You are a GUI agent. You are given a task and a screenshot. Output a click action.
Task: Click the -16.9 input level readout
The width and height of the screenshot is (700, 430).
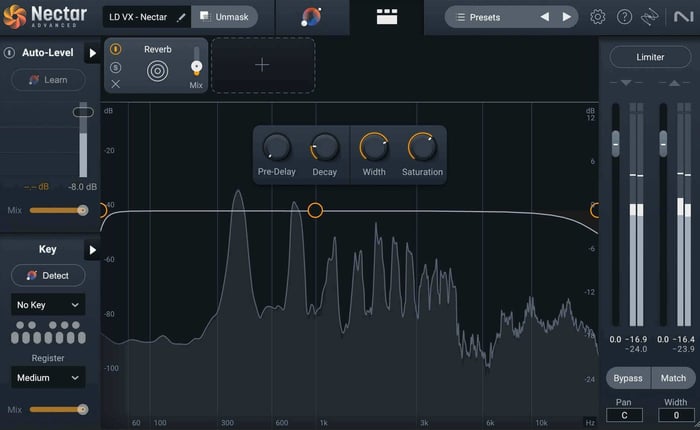pos(635,339)
